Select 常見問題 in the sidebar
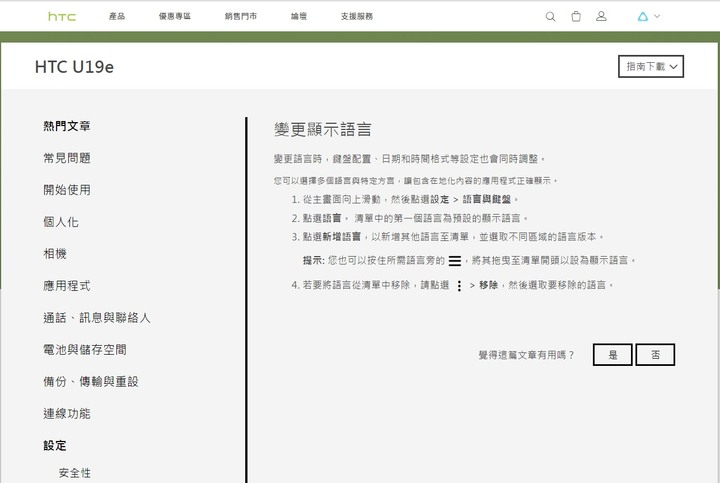Screen dimensions: 720x483 [x=67, y=158]
